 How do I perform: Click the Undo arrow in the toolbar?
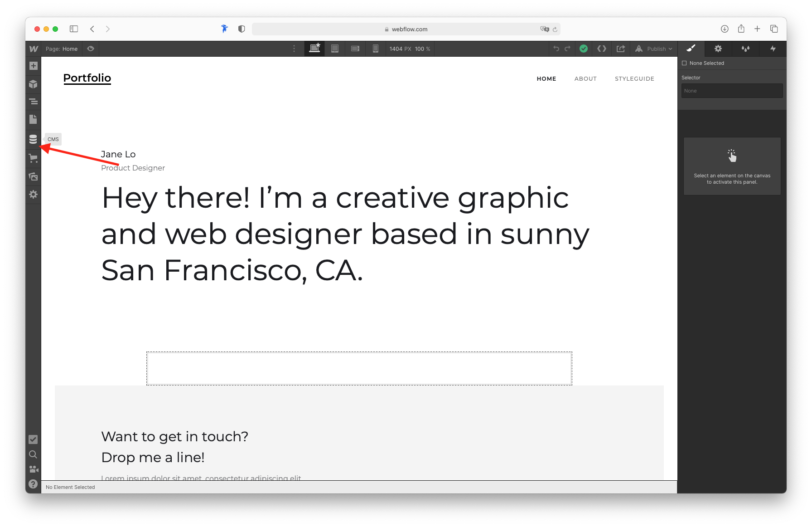tap(556, 49)
